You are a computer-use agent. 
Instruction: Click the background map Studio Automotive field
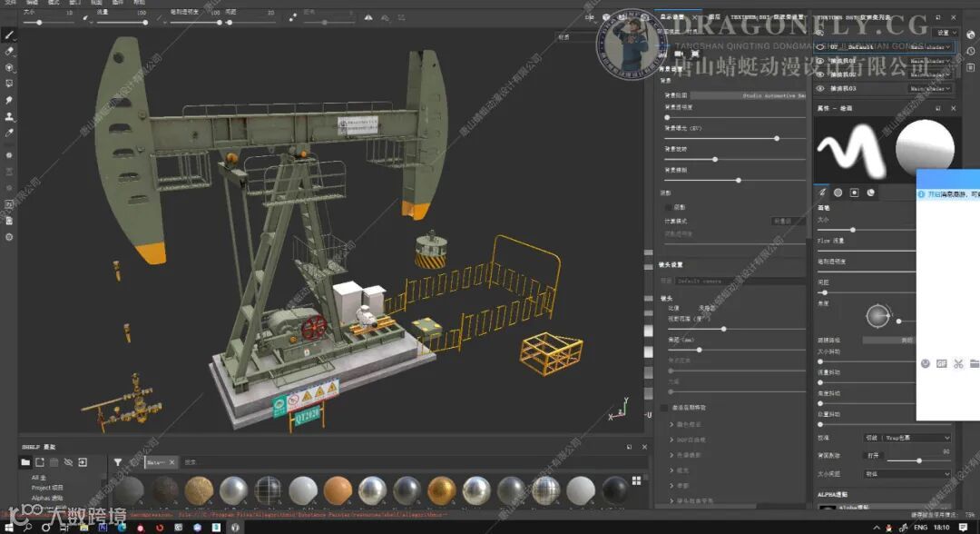coord(749,95)
